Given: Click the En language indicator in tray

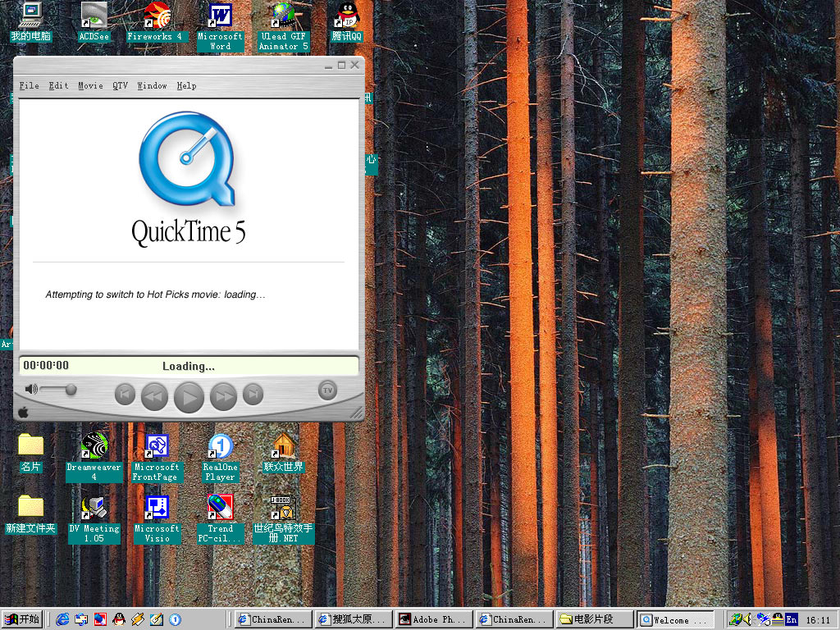Looking at the screenshot, I should 791,620.
